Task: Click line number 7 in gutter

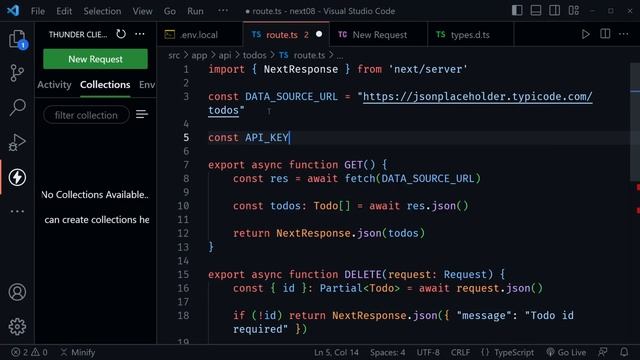Action: (x=186, y=165)
